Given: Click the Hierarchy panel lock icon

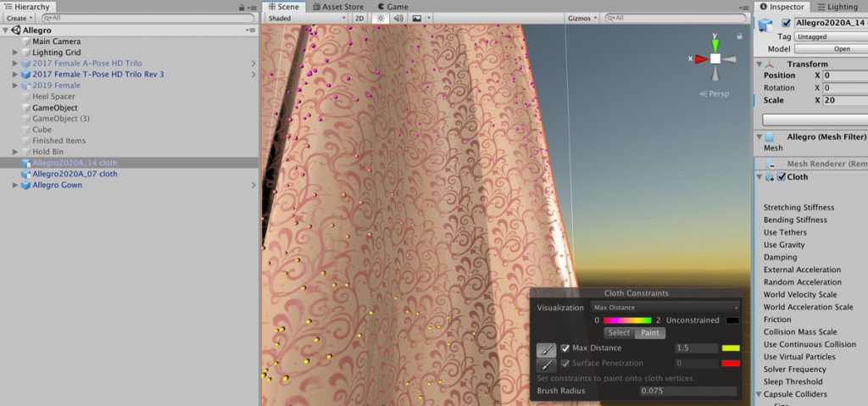Looking at the screenshot, I should [242, 7].
